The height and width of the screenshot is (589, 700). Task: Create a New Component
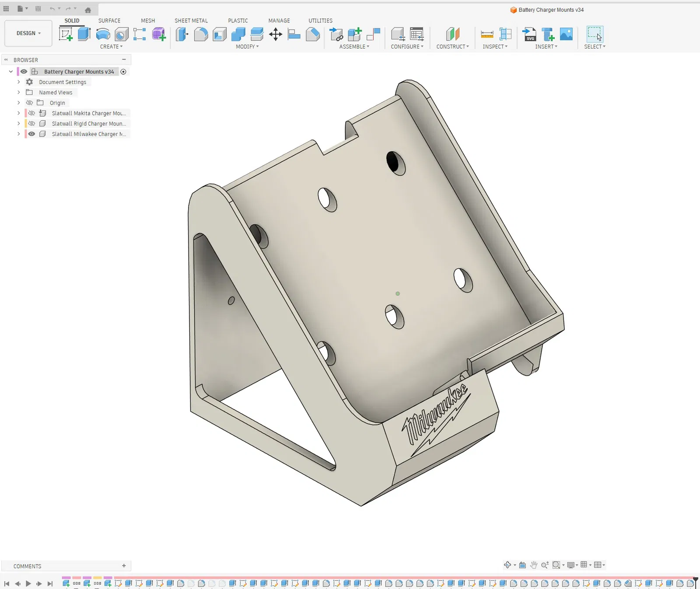point(355,34)
